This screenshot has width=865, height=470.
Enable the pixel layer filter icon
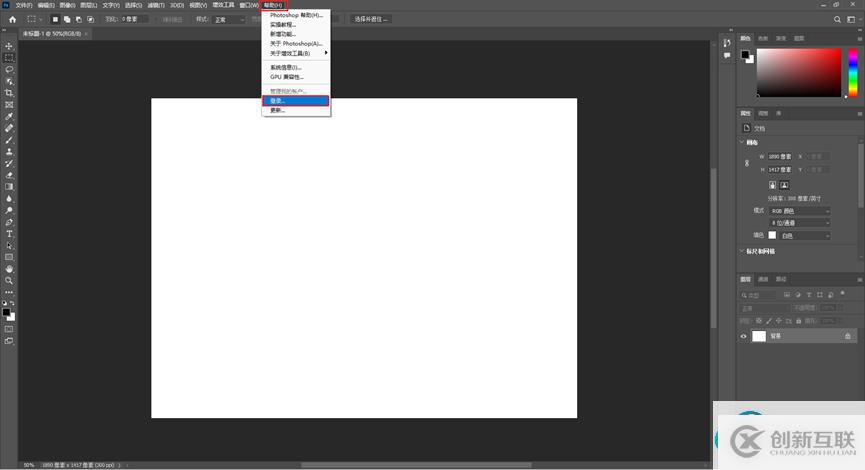787,295
